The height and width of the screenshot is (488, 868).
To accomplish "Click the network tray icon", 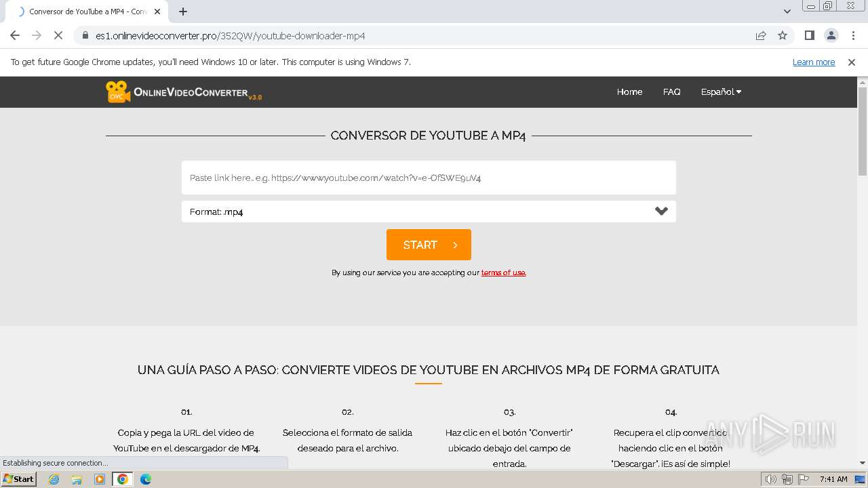I will [x=787, y=479].
